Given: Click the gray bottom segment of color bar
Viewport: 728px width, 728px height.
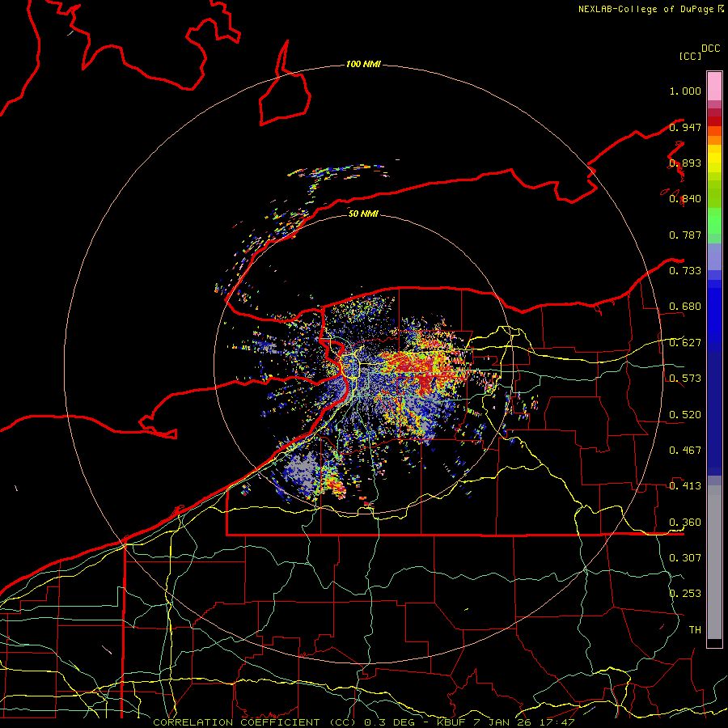Looking at the screenshot, I should click(x=714, y=562).
